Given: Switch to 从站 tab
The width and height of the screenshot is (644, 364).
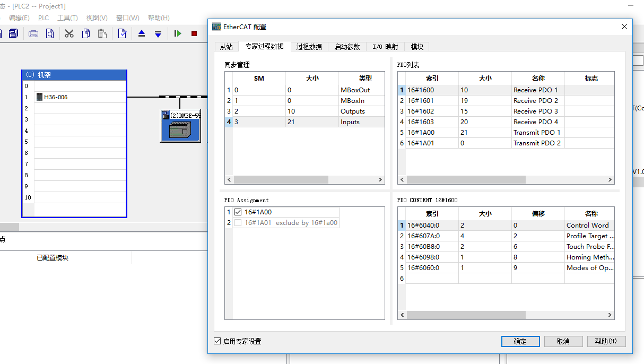Looking at the screenshot, I should [227, 47].
